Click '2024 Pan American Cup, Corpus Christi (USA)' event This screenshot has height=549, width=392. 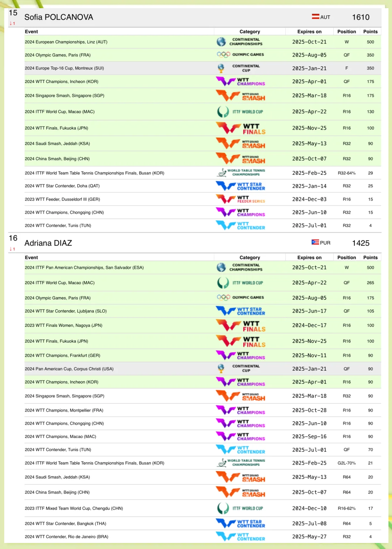69,369
